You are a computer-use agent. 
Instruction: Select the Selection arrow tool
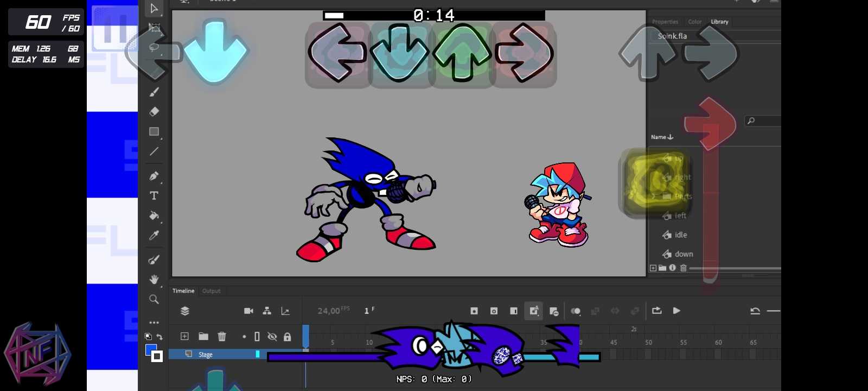tap(154, 9)
